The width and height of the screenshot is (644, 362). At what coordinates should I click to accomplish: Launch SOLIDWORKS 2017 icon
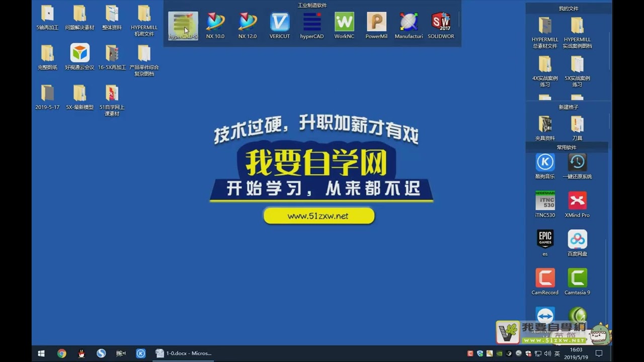pyautogui.click(x=441, y=26)
